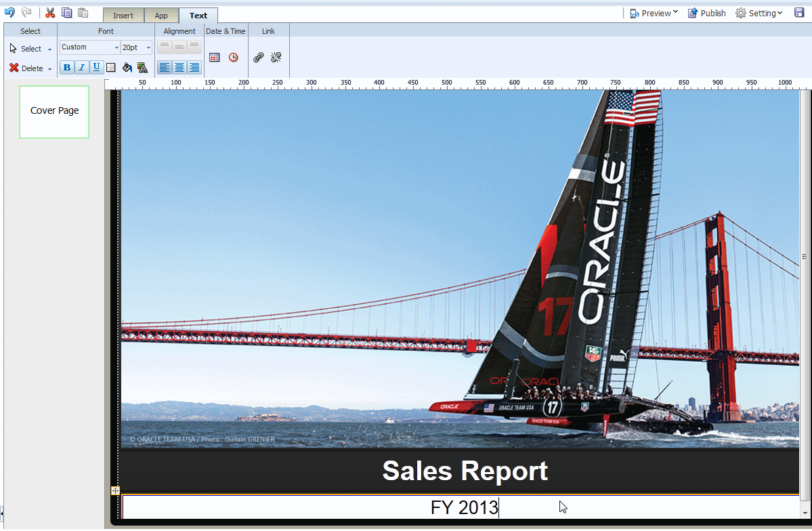812x531 pixels.
Task: Click into the FY 2013 text field
Action: point(461,507)
